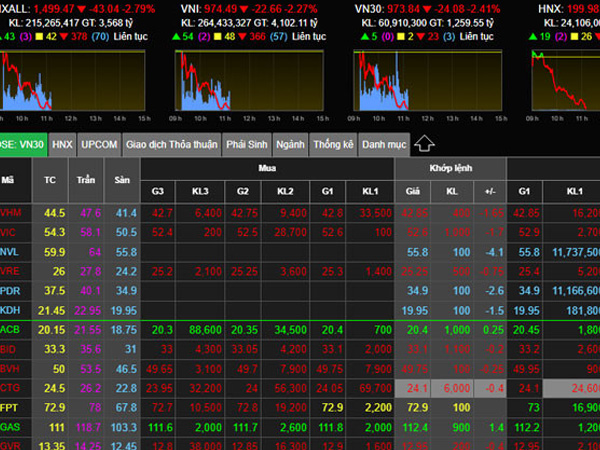Screen dimensions: 600x450
Task: Open the VHM stock symbol
Action: pos(11,213)
